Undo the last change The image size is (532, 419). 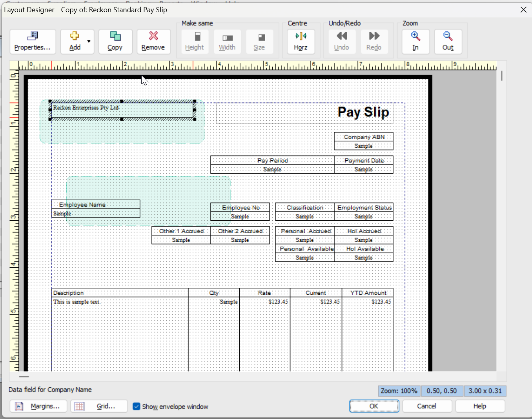[x=342, y=42]
